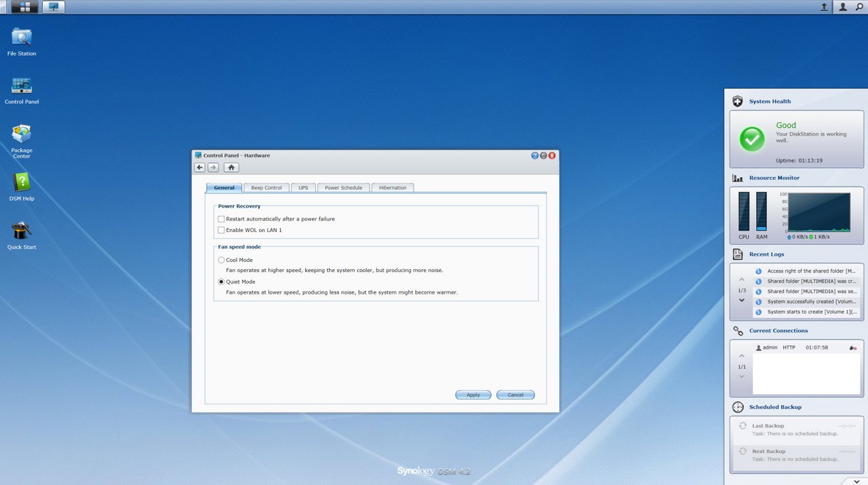Screen dimensions: 868x485
Task: Show previous page of Current Connections
Action: click(741, 356)
